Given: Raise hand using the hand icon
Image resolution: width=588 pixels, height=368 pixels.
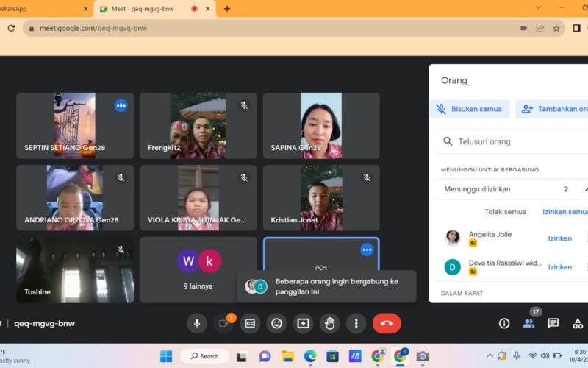Looking at the screenshot, I should click(x=330, y=323).
